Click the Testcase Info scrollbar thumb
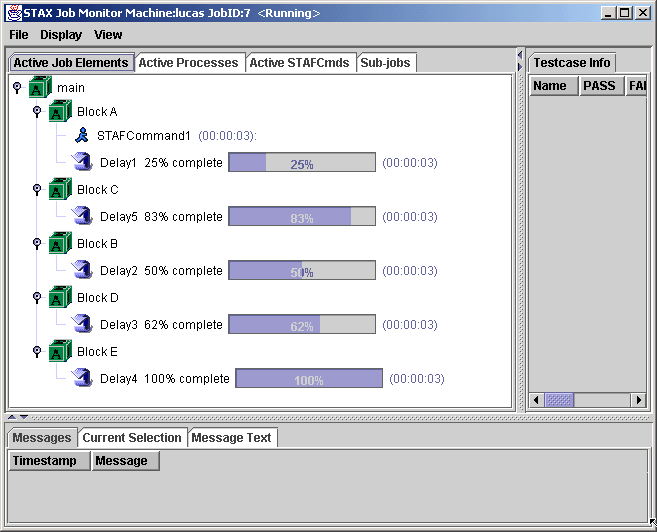The image size is (657, 532). pos(559,400)
